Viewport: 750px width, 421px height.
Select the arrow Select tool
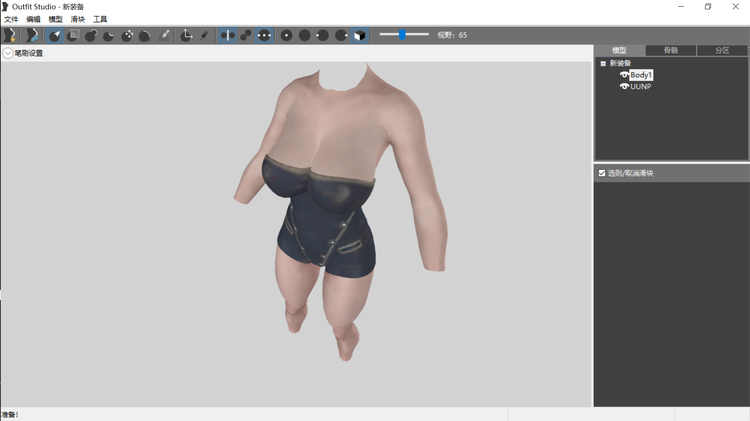click(x=55, y=35)
